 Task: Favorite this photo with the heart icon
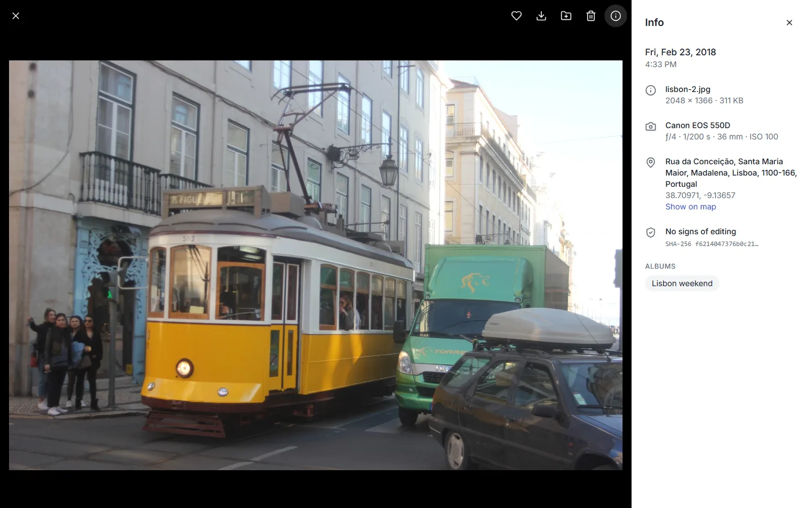[x=517, y=16]
